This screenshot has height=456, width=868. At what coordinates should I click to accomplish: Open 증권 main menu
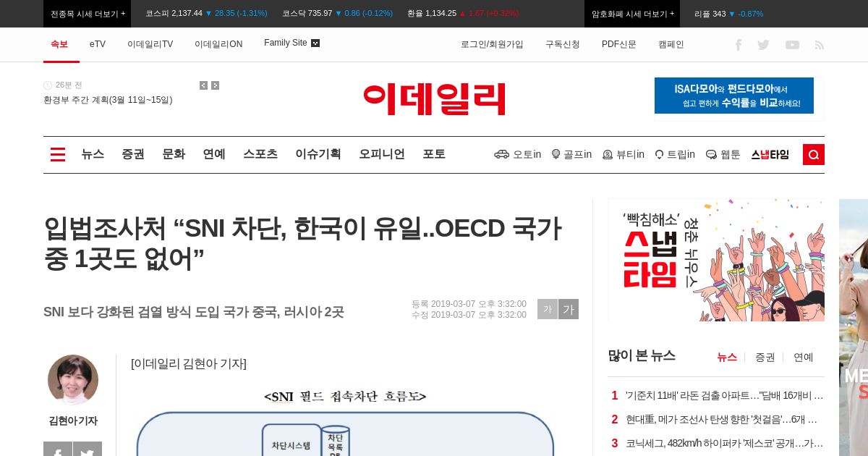[133, 154]
